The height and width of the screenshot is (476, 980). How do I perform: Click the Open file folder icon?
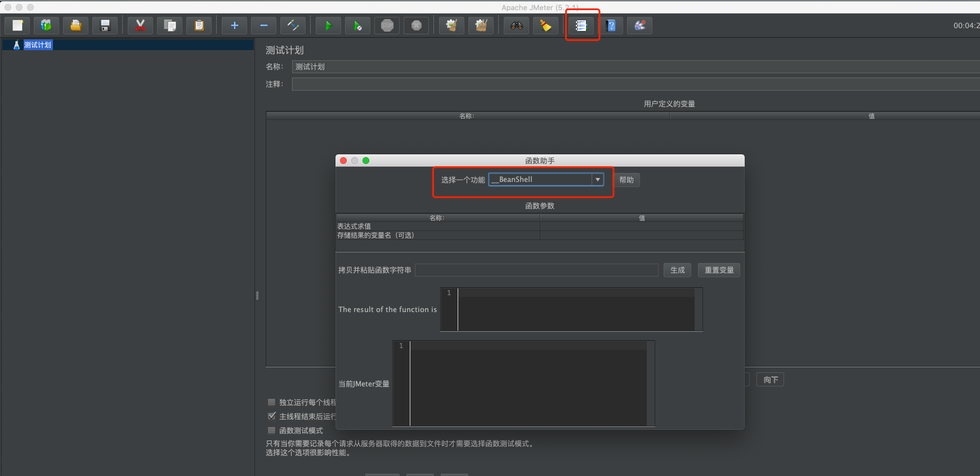click(75, 25)
